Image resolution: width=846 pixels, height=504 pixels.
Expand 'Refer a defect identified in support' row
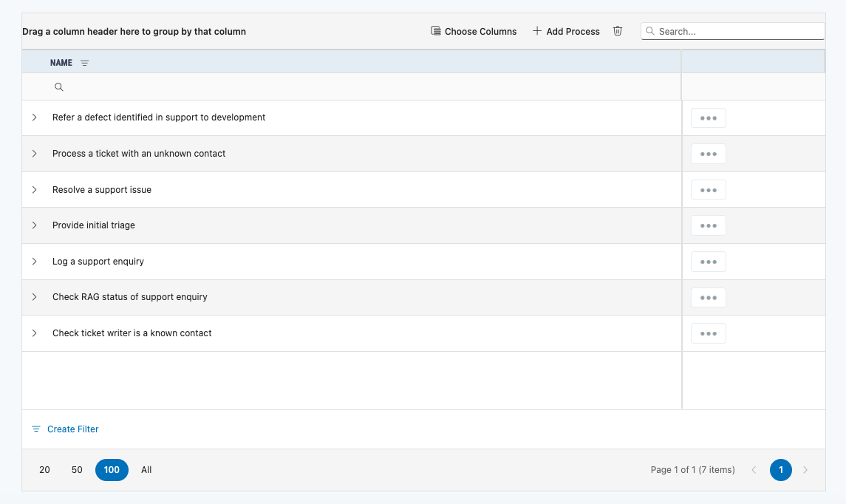tap(35, 118)
